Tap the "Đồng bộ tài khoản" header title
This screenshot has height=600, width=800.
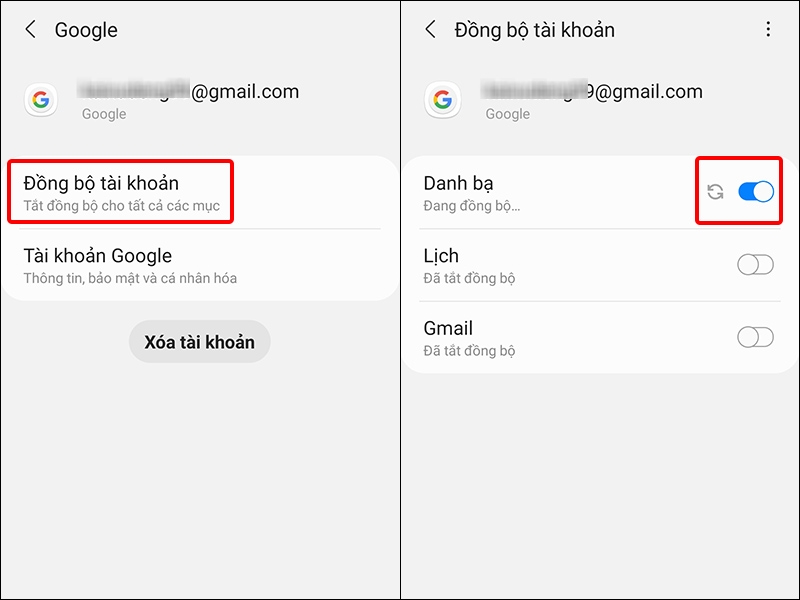pos(534,30)
